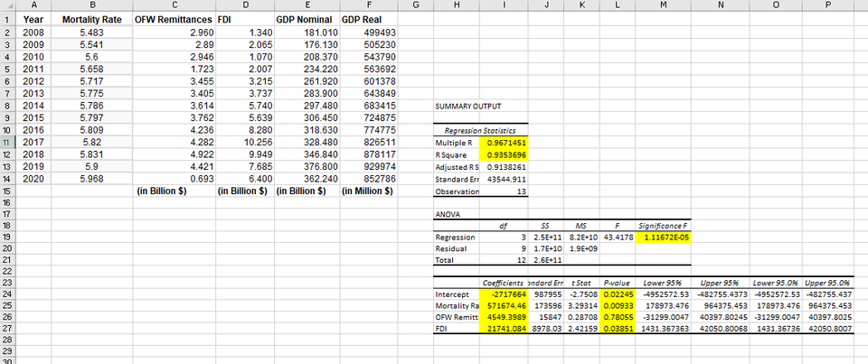
Task: Select OFW remittance value 0.693
Action: [175, 179]
